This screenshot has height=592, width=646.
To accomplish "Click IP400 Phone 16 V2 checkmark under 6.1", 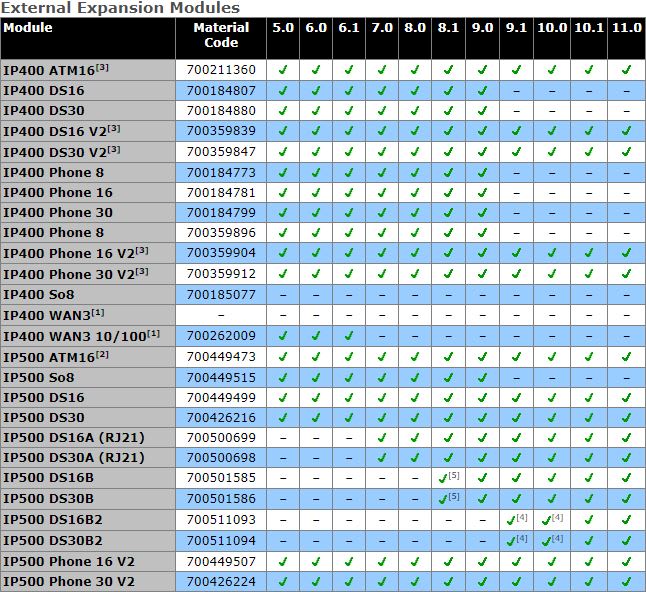I will tap(349, 253).
